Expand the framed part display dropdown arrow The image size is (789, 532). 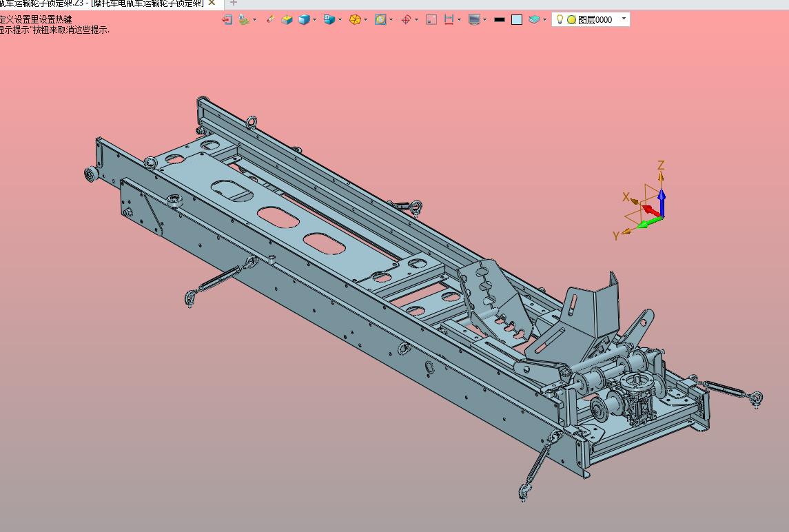(x=391, y=19)
